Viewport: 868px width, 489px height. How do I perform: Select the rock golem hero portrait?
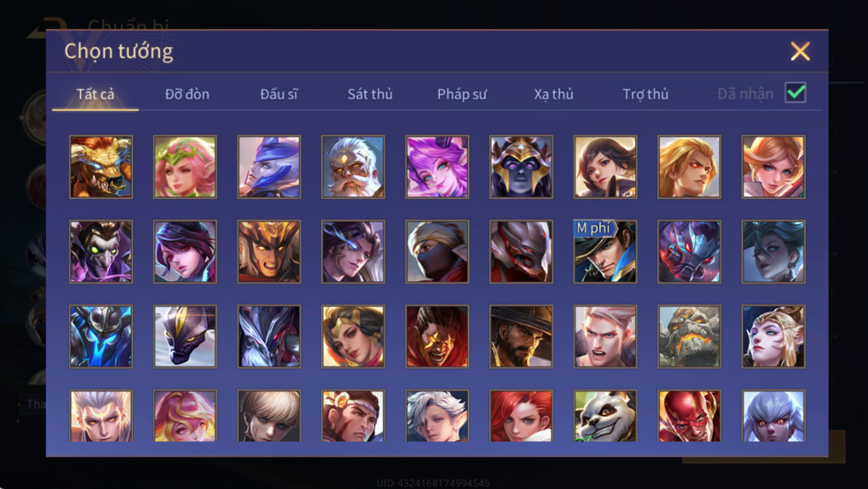tap(689, 337)
